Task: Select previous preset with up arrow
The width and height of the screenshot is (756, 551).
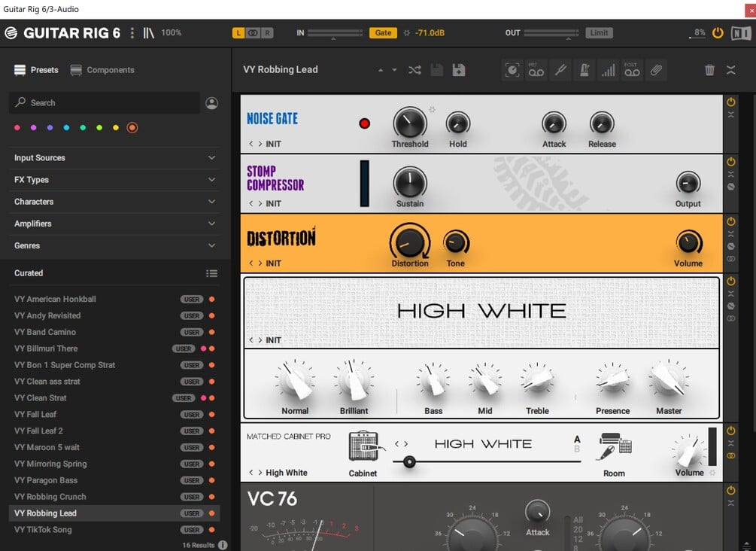Action: [x=381, y=70]
